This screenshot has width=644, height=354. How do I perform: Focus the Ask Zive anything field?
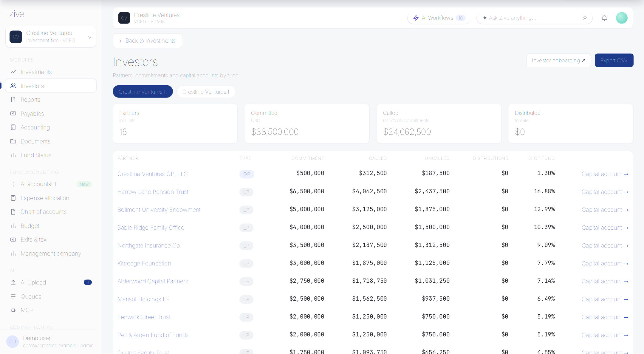point(534,18)
